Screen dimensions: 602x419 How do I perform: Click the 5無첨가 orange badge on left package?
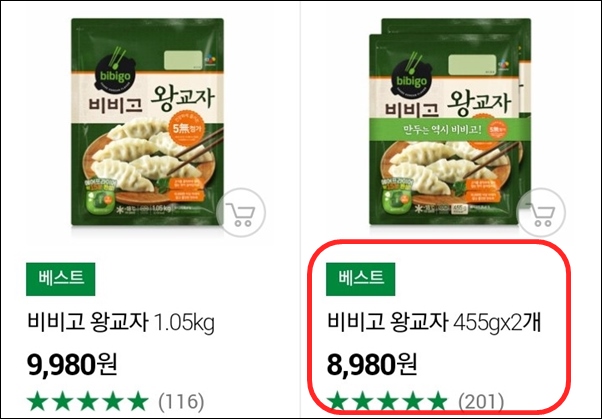(186, 129)
